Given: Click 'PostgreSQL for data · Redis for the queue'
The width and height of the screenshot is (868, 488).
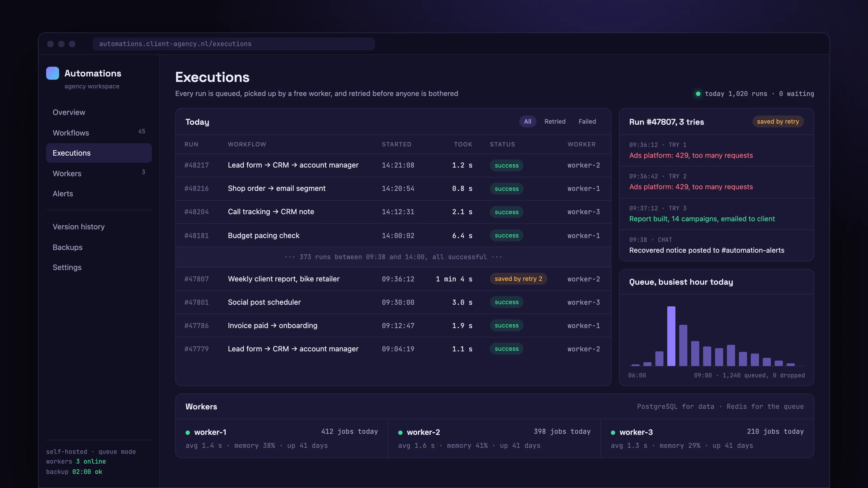Looking at the screenshot, I should click(x=720, y=406).
